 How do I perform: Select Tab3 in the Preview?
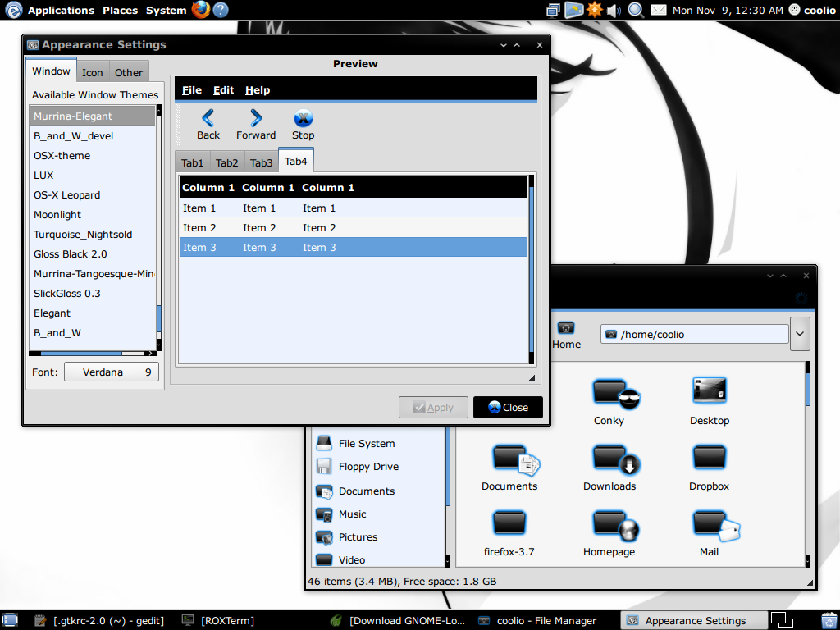click(x=262, y=163)
